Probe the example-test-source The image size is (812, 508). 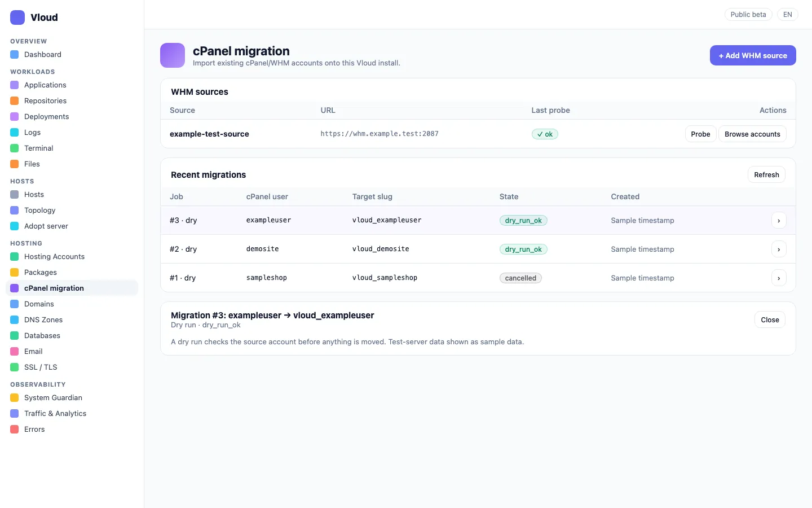pyautogui.click(x=701, y=134)
